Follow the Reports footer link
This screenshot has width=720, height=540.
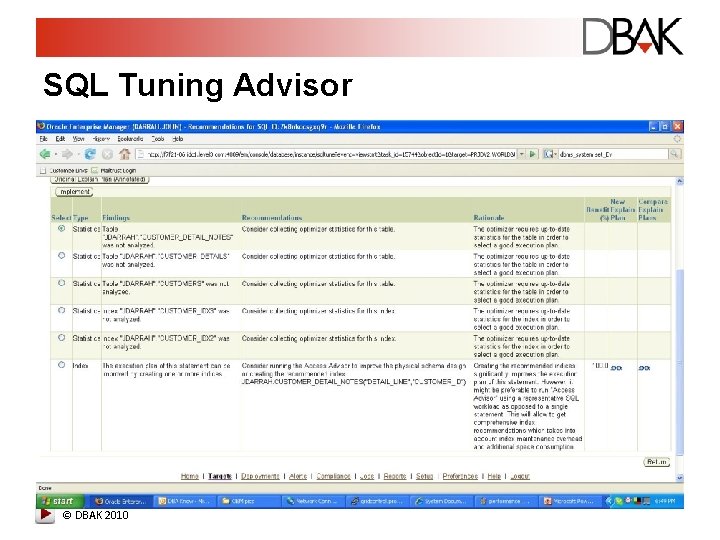395,476
